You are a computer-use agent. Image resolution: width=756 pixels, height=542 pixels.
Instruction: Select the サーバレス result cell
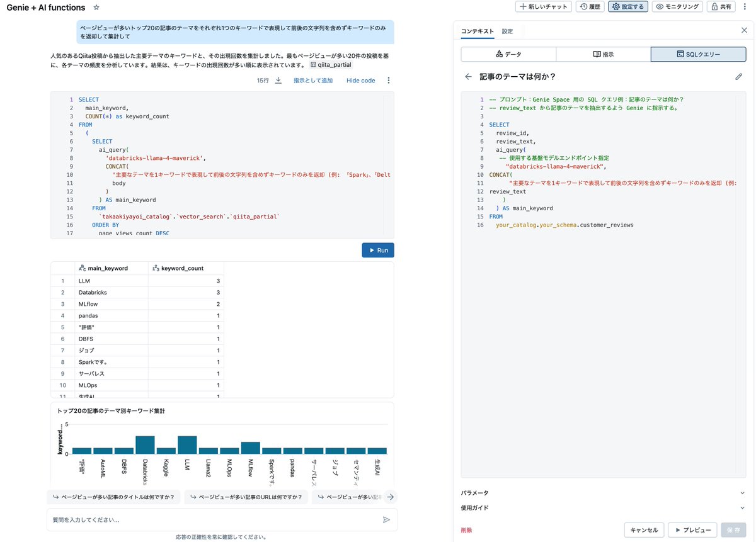(111, 373)
